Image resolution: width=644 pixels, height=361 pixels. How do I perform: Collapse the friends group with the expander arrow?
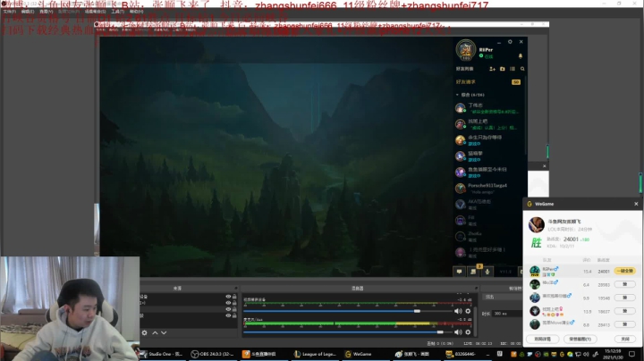coord(458,95)
